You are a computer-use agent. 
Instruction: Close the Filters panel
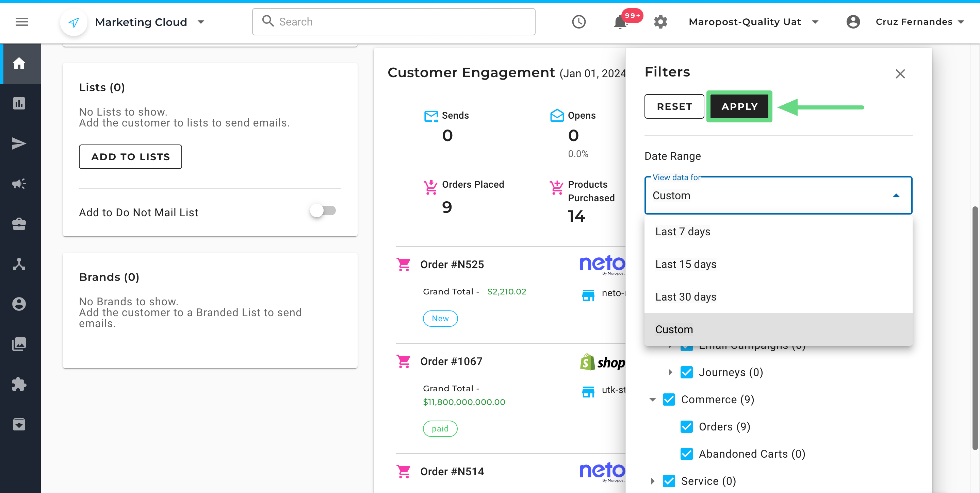(x=900, y=74)
